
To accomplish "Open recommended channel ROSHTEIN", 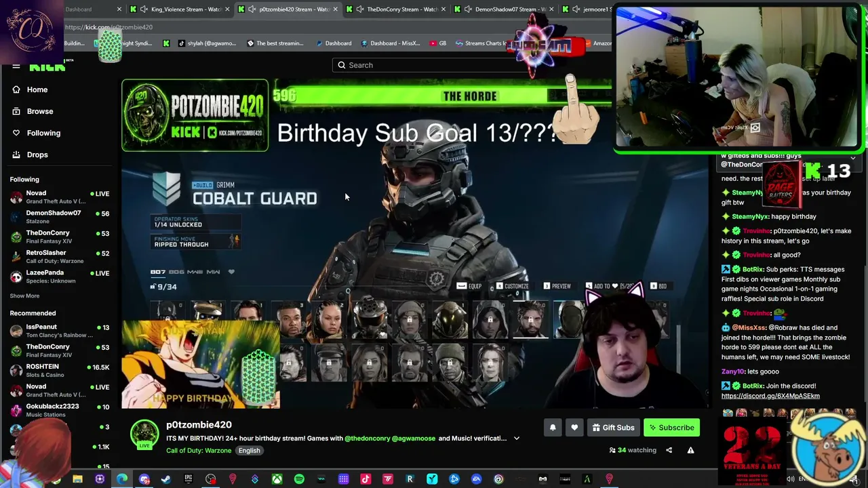I will coord(59,371).
